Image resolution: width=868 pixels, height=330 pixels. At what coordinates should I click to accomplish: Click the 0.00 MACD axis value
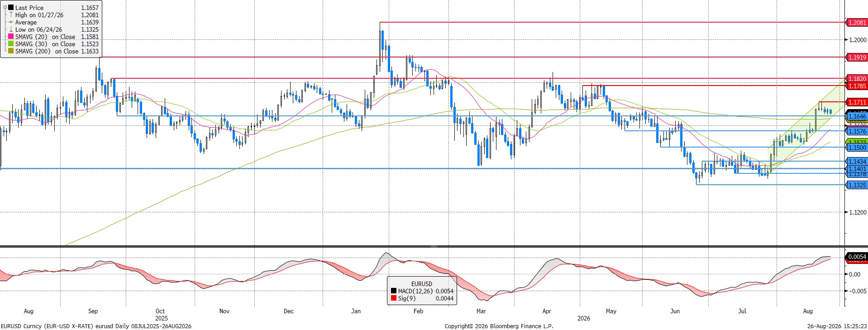pyautogui.click(x=855, y=274)
